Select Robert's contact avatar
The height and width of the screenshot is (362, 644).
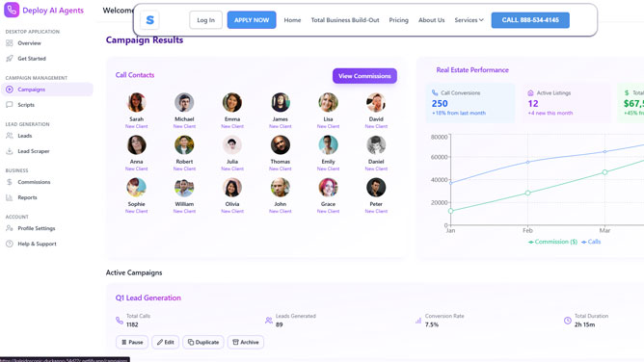click(x=184, y=144)
